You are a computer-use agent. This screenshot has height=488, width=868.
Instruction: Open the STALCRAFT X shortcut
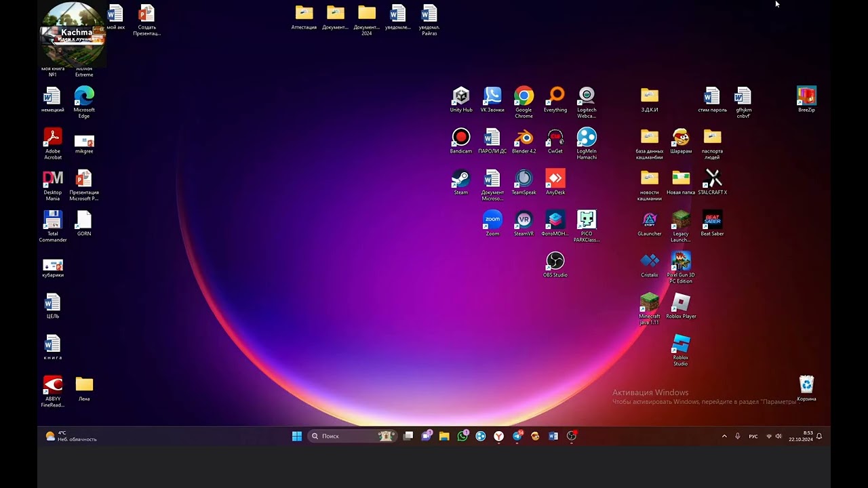tap(712, 182)
